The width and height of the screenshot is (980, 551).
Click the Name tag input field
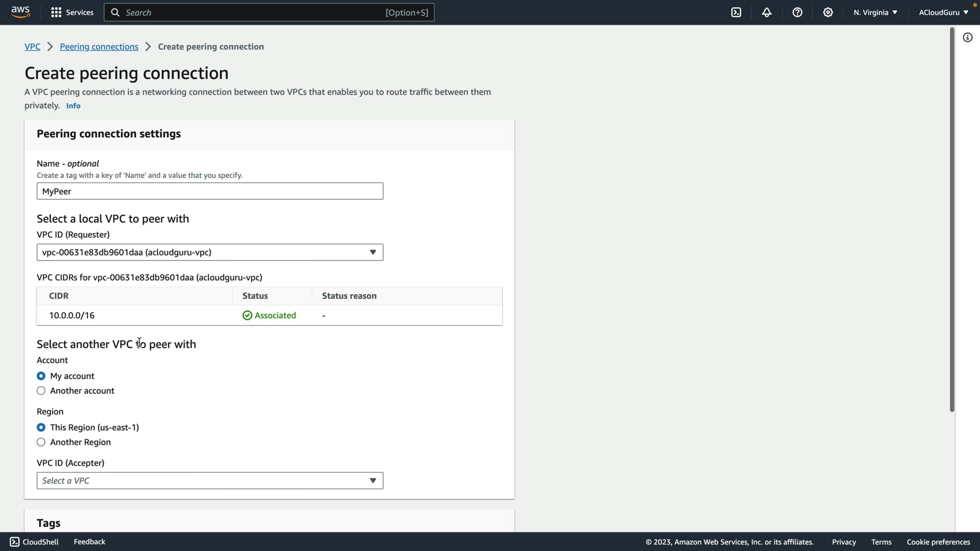(210, 191)
